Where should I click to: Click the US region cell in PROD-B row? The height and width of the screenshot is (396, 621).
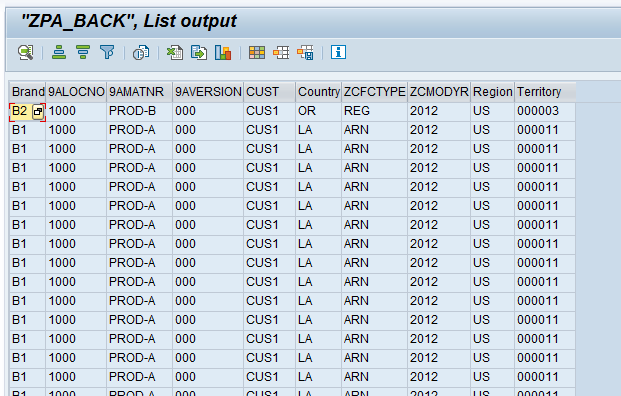(x=492, y=112)
